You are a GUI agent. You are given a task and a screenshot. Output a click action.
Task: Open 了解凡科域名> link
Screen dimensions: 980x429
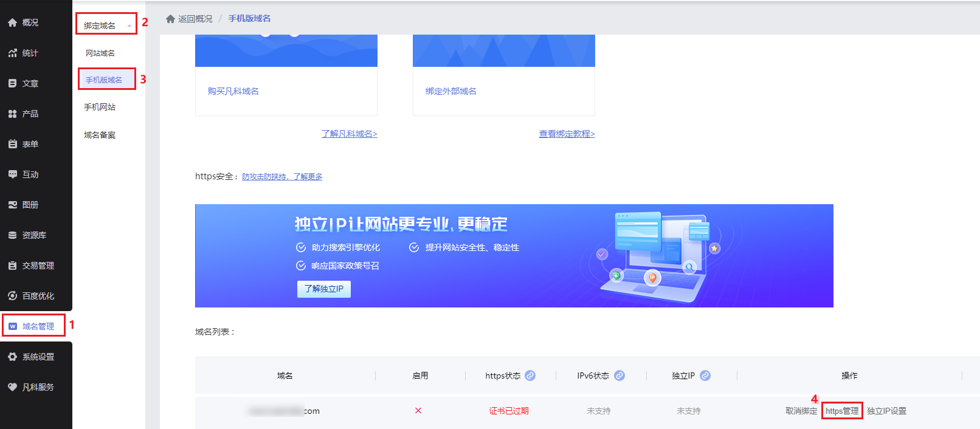point(350,134)
